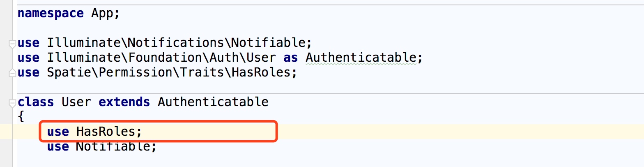The image size is (644, 167).
Task: Click the class keyword
Action: coord(36,102)
